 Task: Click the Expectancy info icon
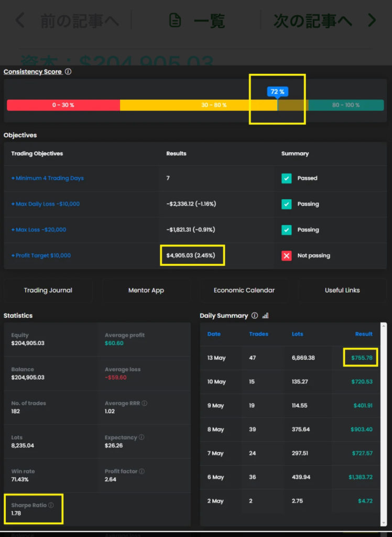point(141,437)
